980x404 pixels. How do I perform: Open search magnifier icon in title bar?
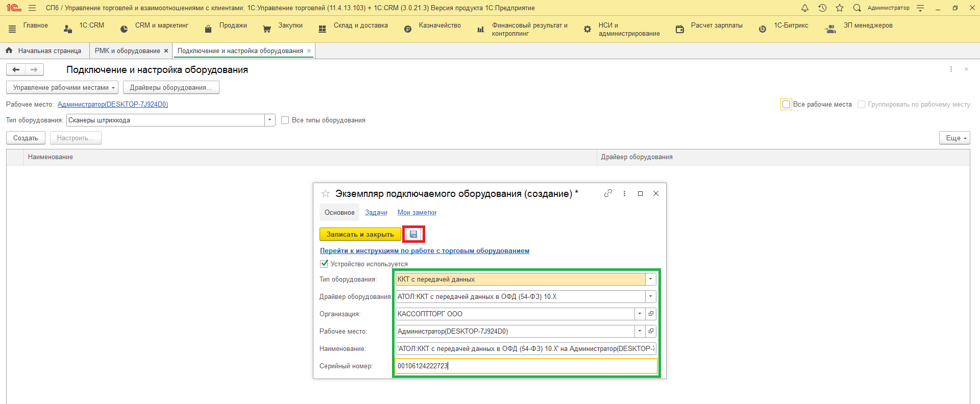coord(857,8)
